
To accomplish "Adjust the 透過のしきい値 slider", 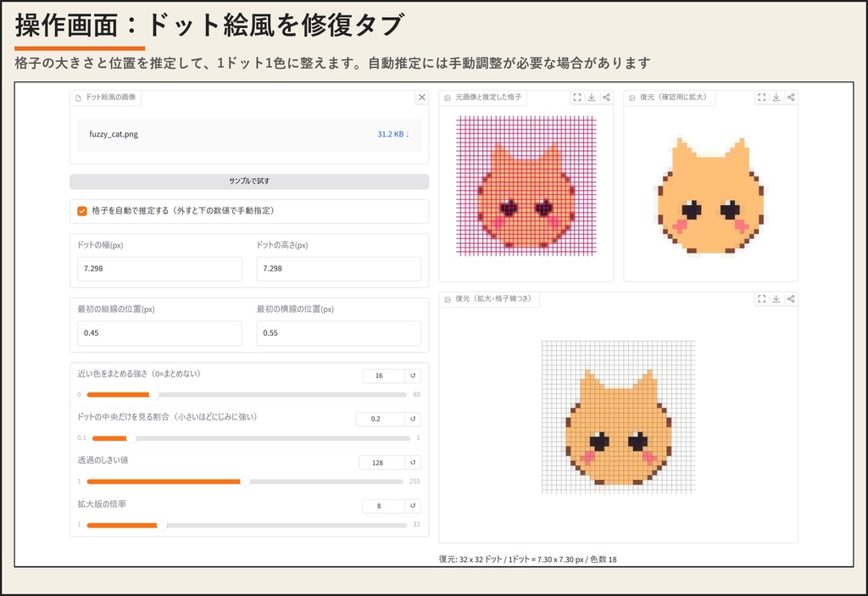I will coord(245,482).
